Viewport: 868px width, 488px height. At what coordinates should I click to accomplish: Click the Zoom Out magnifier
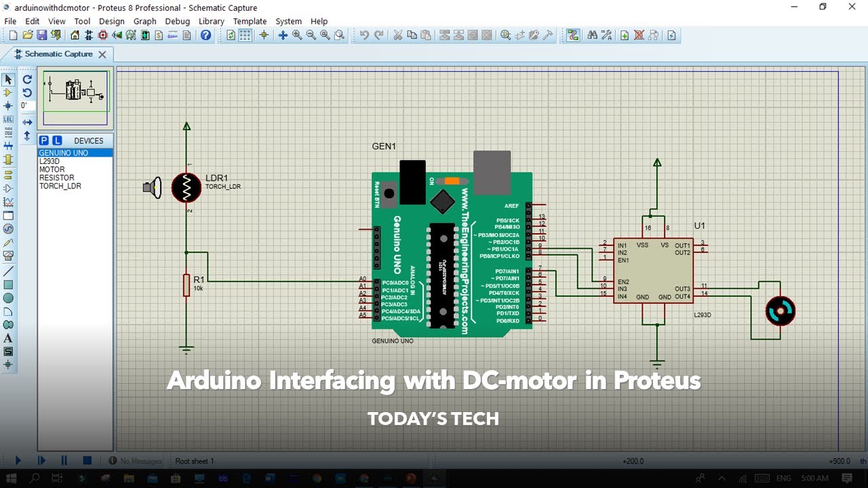(311, 35)
